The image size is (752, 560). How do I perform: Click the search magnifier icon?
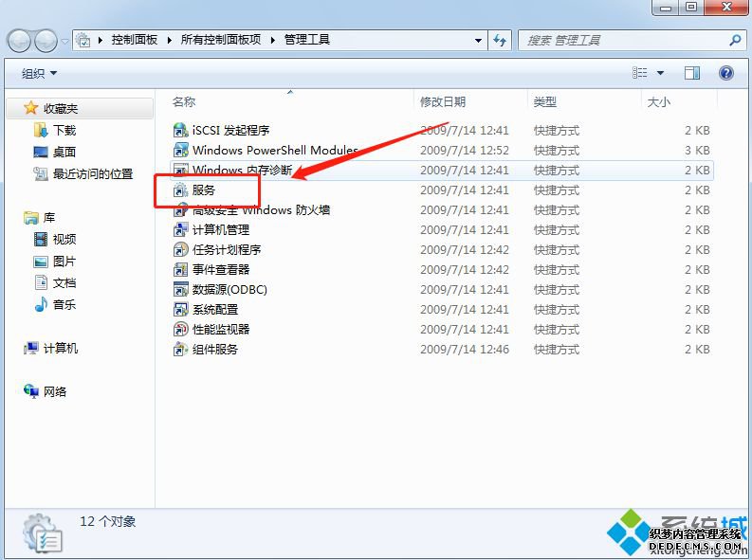(735, 40)
